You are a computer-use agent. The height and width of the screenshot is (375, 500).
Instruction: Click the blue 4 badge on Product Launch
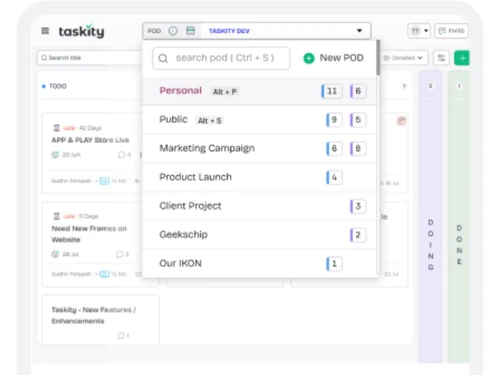[x=334, y=177]
